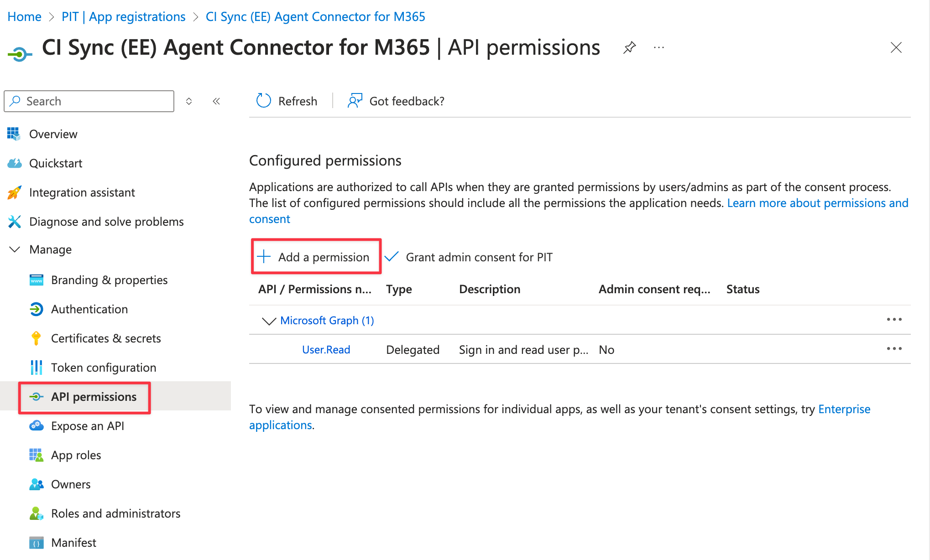Viewport: 930px width, 560px height.
Task: Open Token configuration in the sidebar
Action: click(104, 368)
